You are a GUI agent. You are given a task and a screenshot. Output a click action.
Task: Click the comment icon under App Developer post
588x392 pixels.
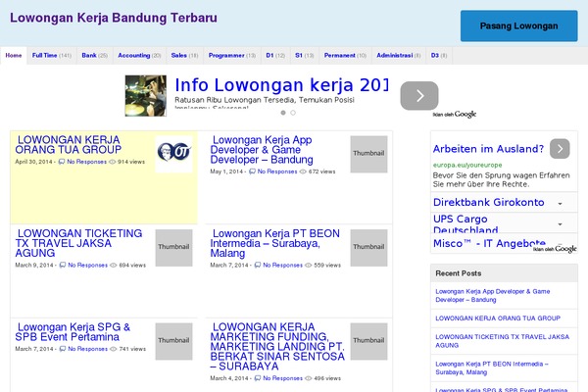(x=252, y=171)
